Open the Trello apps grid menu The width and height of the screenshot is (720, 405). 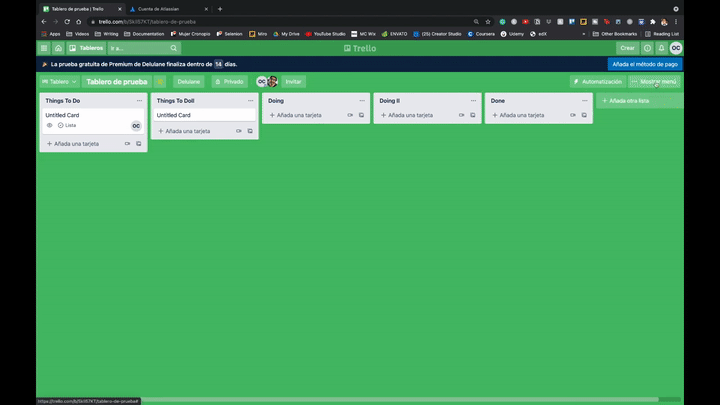pyautogui.click(x=44, y=48)
